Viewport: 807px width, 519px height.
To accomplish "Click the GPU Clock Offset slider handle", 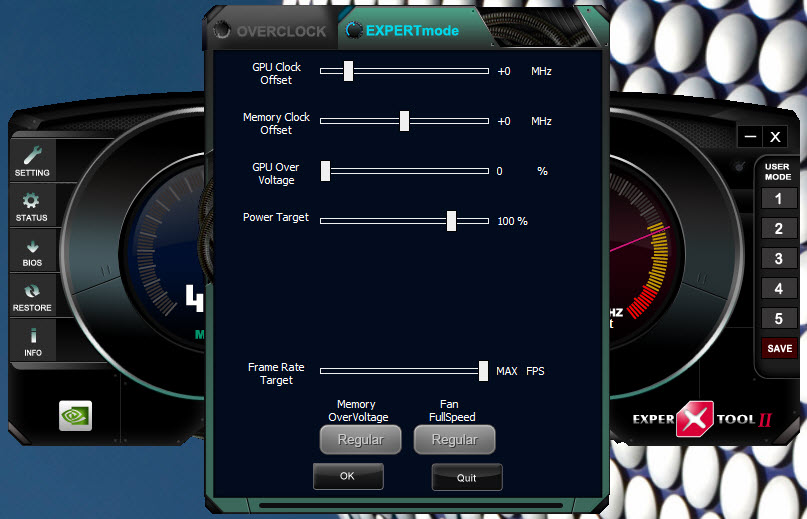I will (348, 71).
